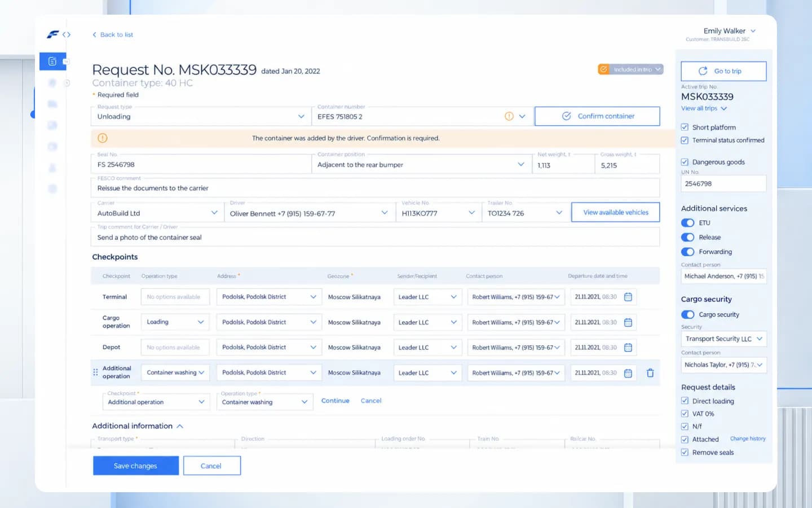Click View available vehicles
The image size is (812, 508).
(x=616, y=212)
